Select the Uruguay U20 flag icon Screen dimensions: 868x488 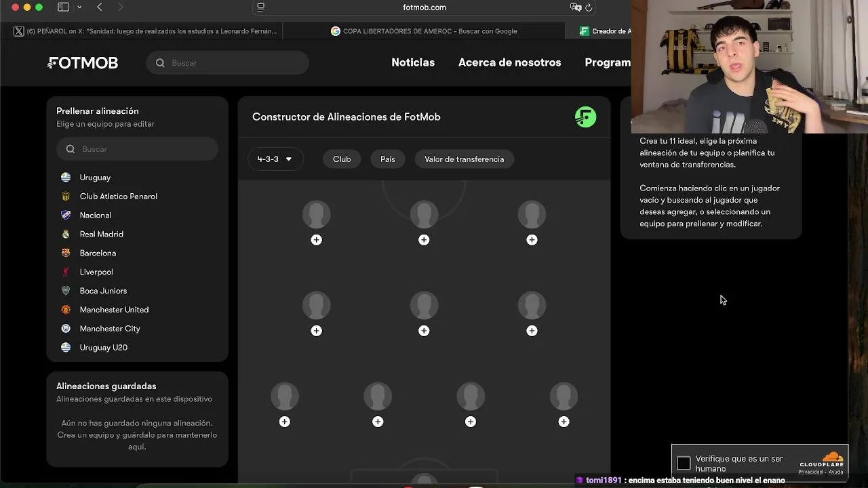pos(66,348)
